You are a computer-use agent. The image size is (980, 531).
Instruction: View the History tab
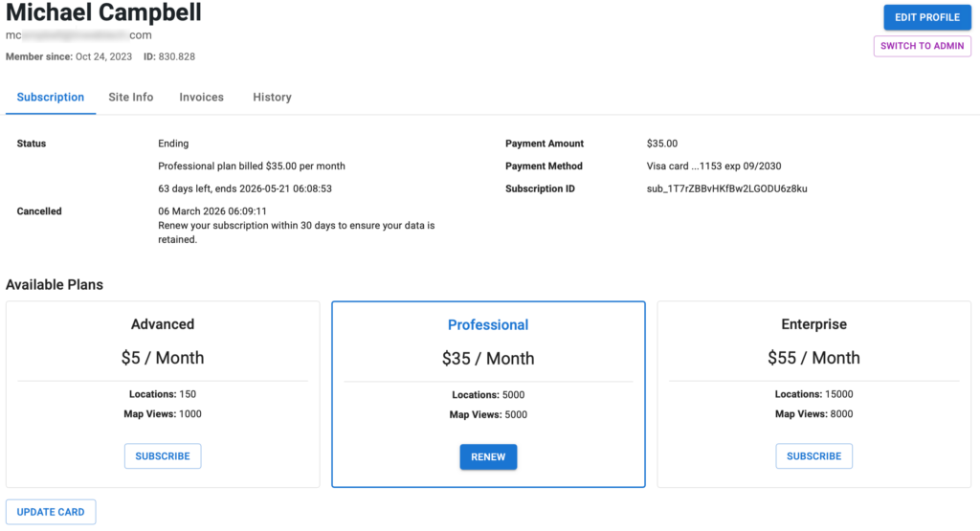pyautogui.click(x=272, y=98)
